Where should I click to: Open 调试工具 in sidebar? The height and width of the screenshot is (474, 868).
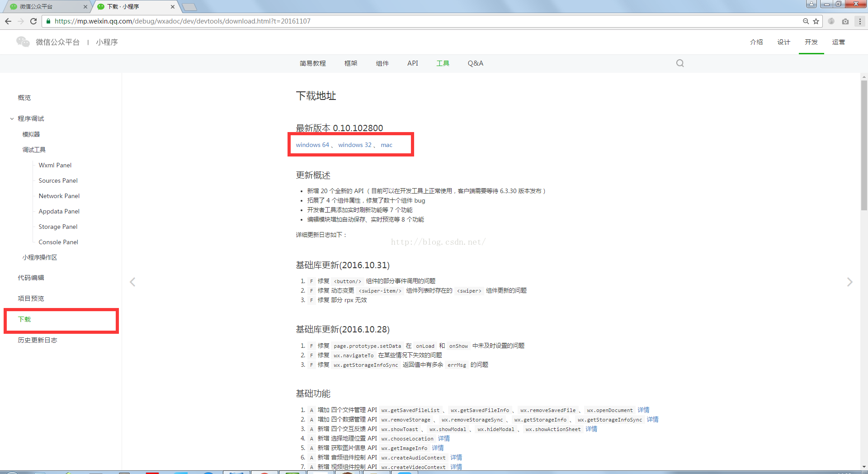(34, 150)
